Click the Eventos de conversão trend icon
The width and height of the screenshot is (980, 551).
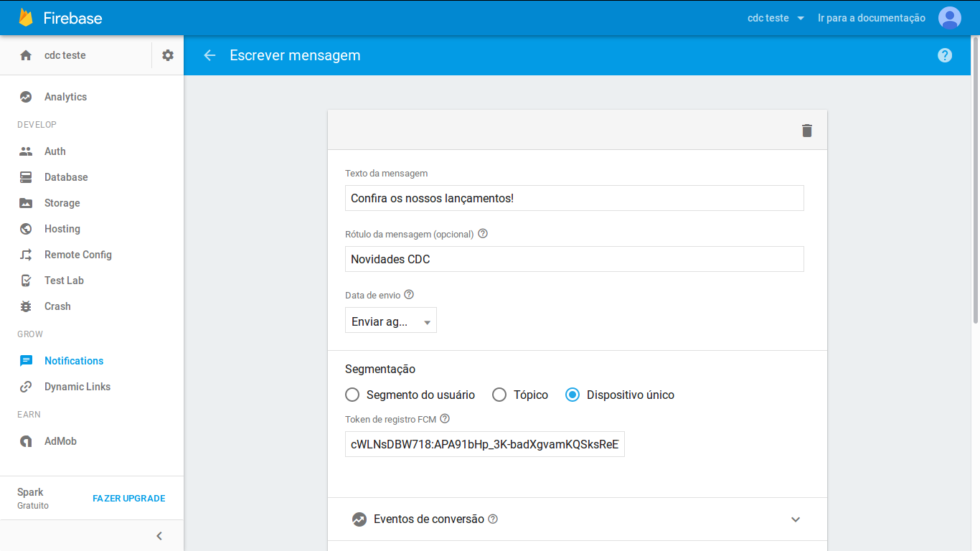click(x=359, y=519)
